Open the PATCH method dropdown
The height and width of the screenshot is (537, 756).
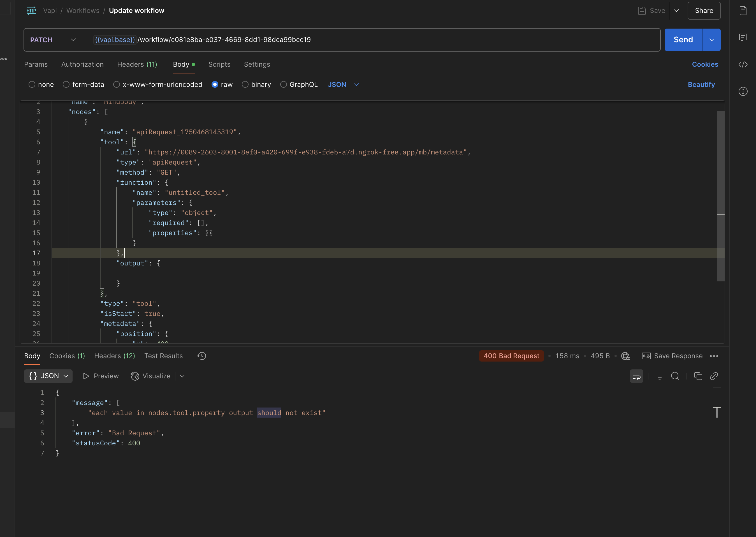pos(73,40)
